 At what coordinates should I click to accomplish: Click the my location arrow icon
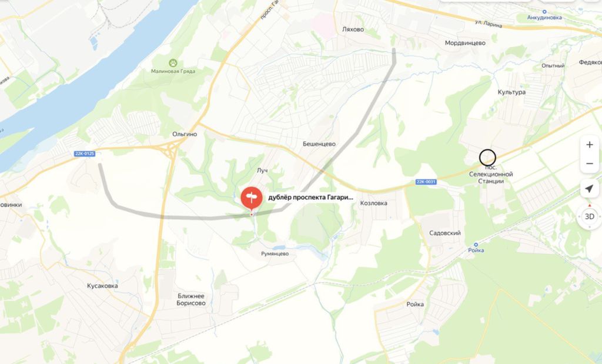pyautogui.click(x=589, y=189)
